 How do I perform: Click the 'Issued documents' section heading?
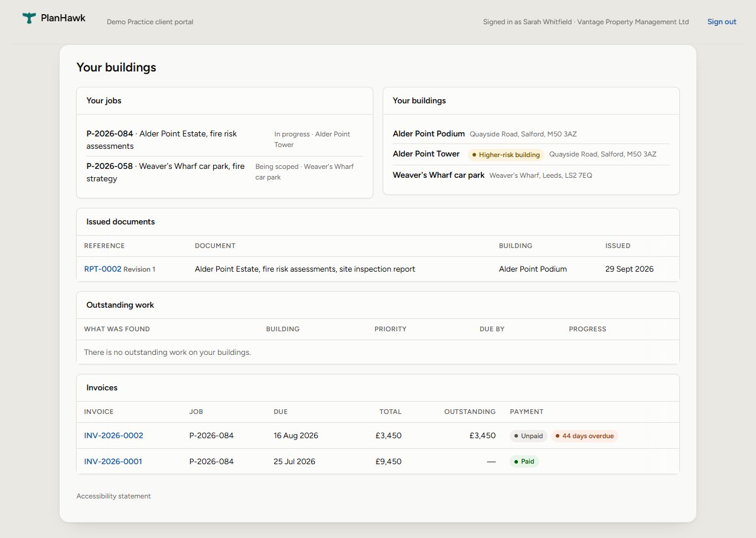click(x=120, y=221)
